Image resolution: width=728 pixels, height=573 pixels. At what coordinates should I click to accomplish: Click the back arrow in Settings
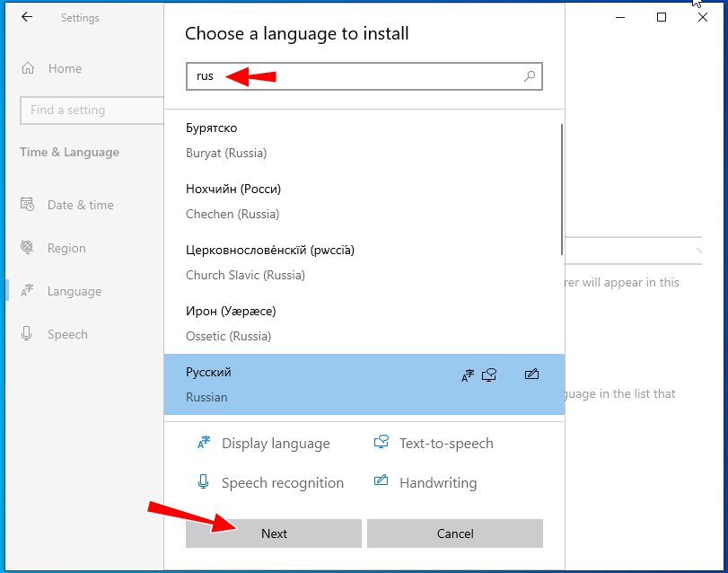(27, 17)
